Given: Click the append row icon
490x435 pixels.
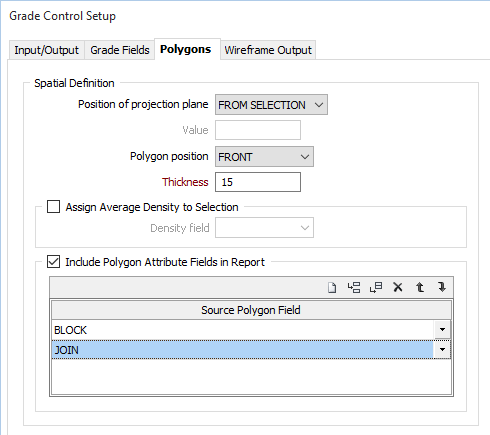Looking at the screenshot, I should tap(376, 287).
